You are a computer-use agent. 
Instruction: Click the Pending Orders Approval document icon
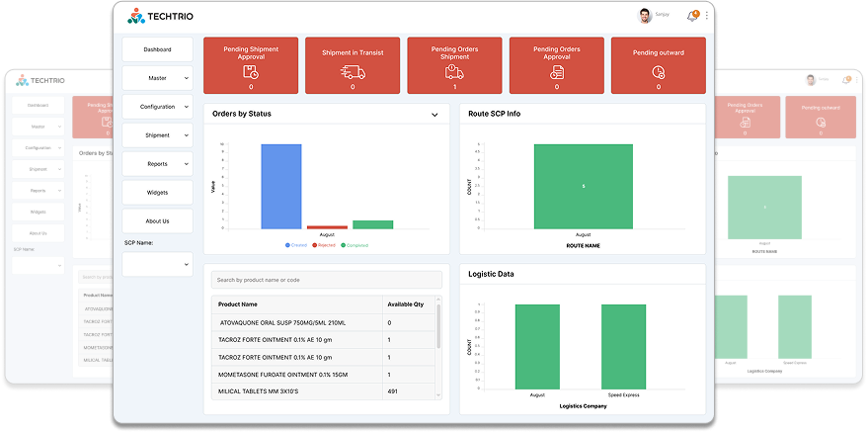tap(557, 72)
